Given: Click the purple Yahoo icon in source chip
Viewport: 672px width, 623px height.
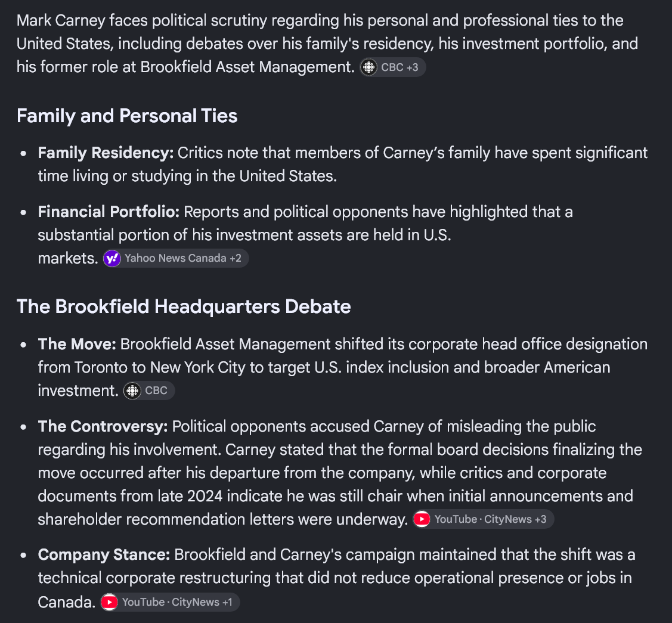Looking at the screenshot, I should (112, 258).
